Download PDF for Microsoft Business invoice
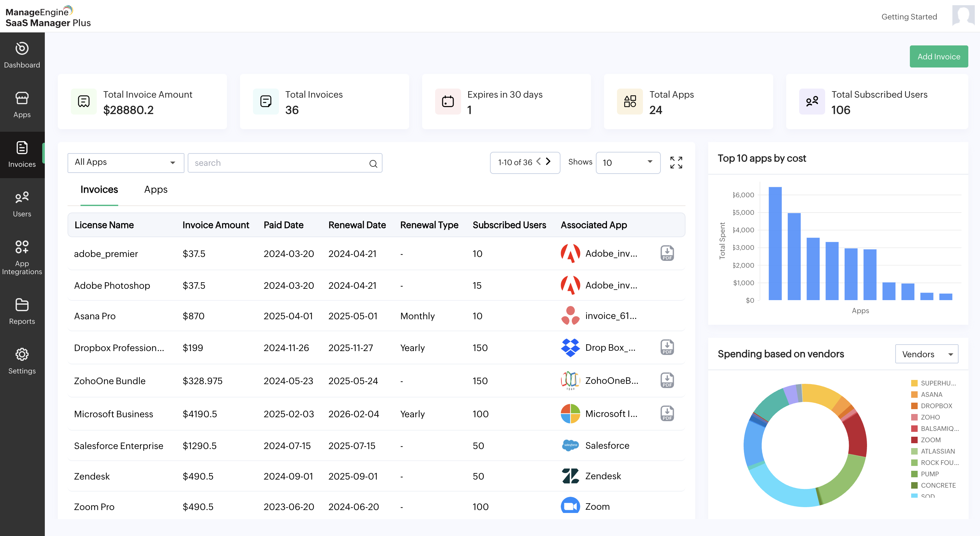This screenshot has width=980, height=536. click(667, 414)
